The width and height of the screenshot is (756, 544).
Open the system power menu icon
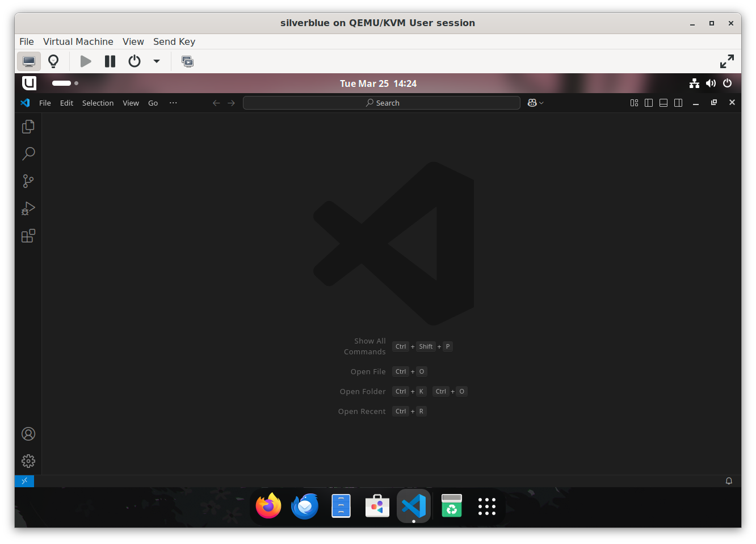[727, 83]
